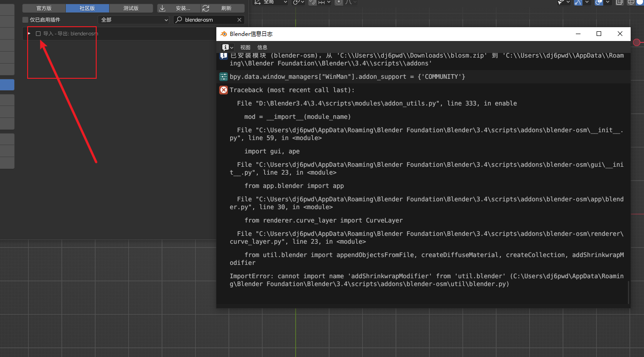Select solid viewport shading sphere icon

(x=640, y=3)
